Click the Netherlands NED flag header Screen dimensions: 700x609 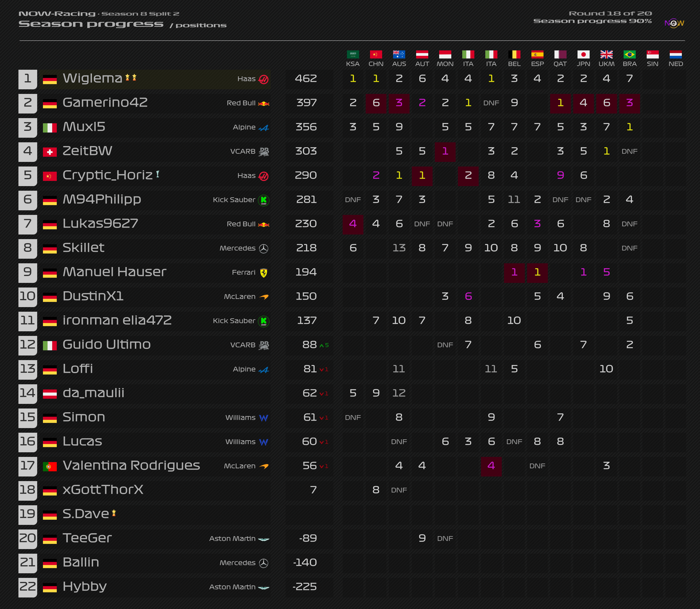pos(675,54)
